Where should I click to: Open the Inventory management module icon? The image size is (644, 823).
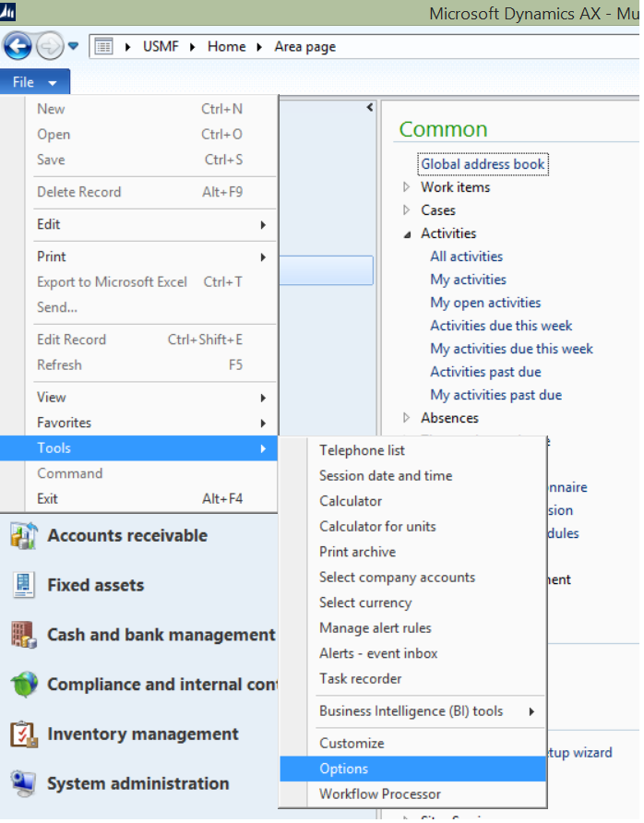coord(23,734)
